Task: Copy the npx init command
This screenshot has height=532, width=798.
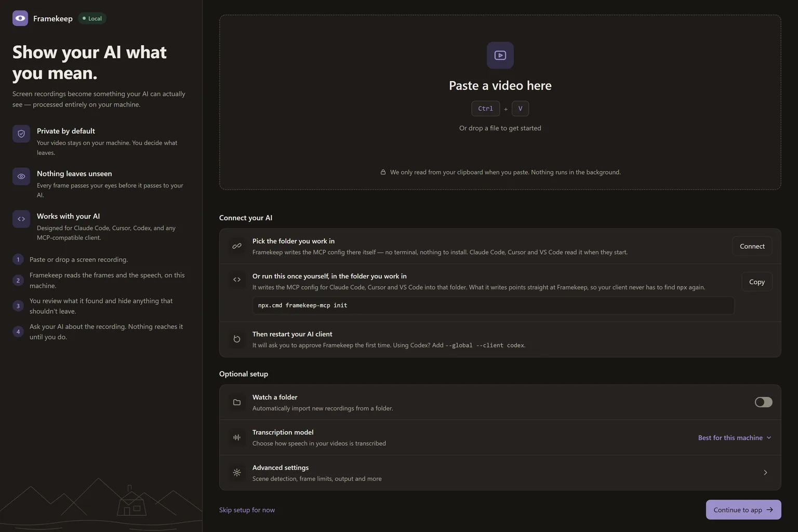Action: click(756, 282)
